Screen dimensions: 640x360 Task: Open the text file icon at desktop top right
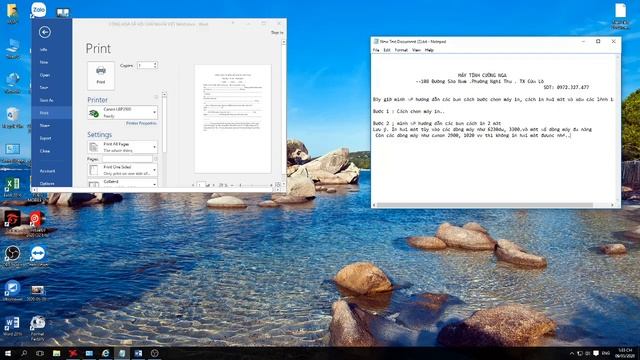[620, 16]
